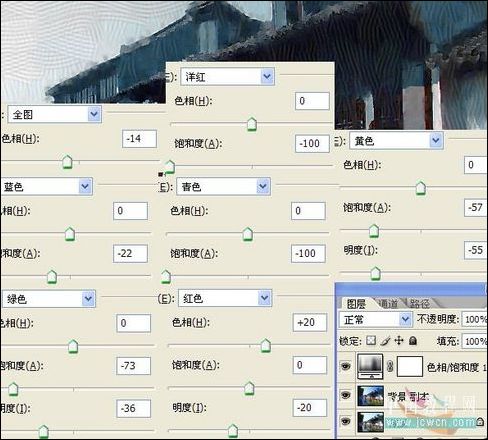Image resolution: width=488 pixels, height=440 pixels.
Task: Click the 红色 hue slider handle
Action: point(265,346)
